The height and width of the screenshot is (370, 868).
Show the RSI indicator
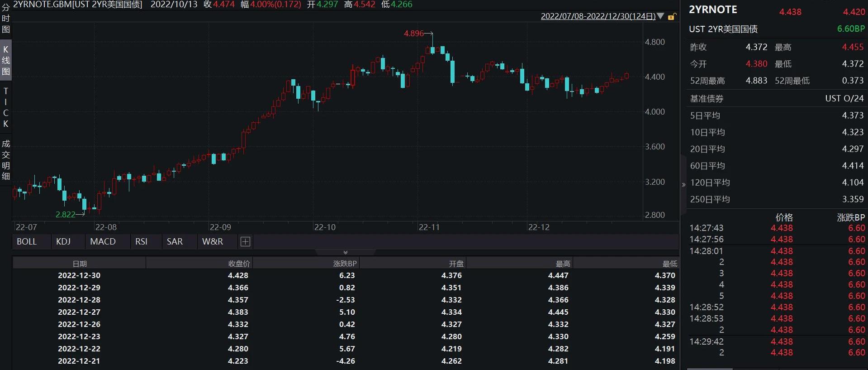[x=141, y=242]
